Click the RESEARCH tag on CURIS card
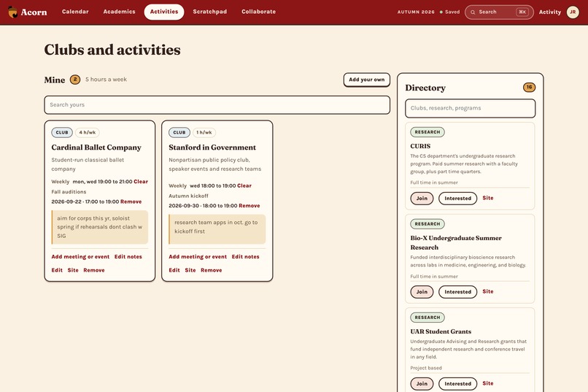Screen dimensions: 588x392 pyautogui.click(x=427, y=132)
